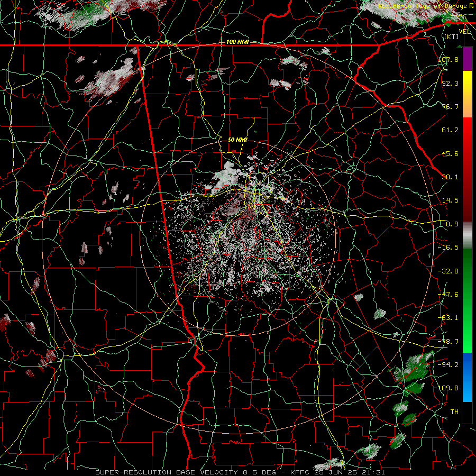
Task: Click the -109.8 velocity scale value
Action: [x=446, y=388]
